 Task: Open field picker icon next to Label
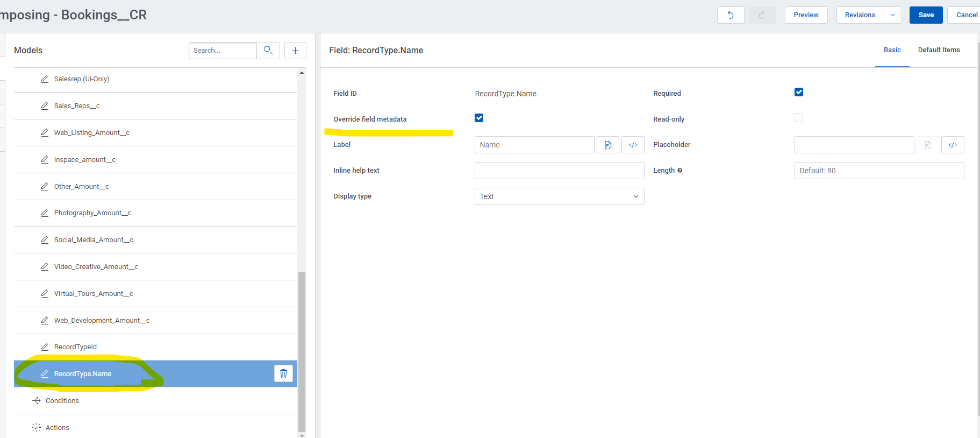pyautogui.click(x=608, y=145)
